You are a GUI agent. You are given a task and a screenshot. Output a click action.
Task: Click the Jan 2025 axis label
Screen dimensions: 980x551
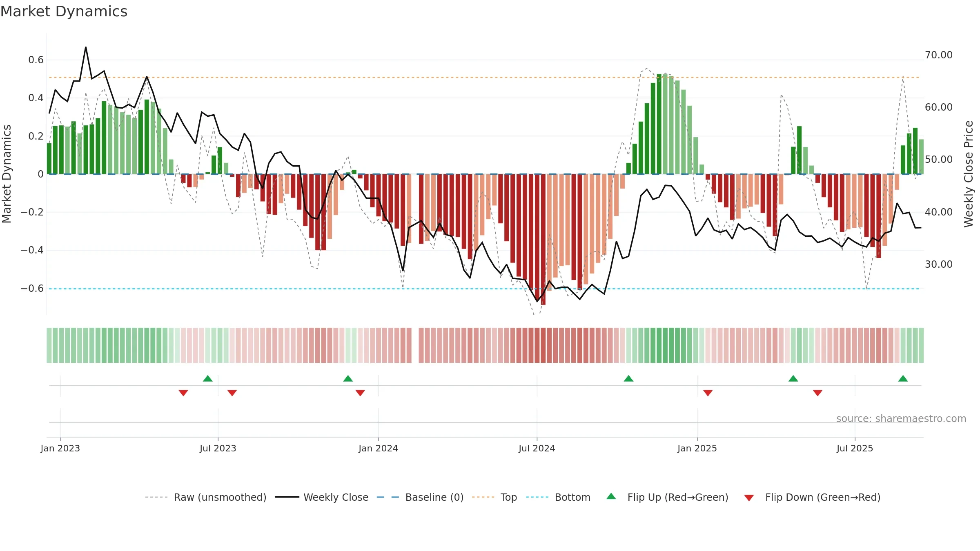tap(697, 448)
